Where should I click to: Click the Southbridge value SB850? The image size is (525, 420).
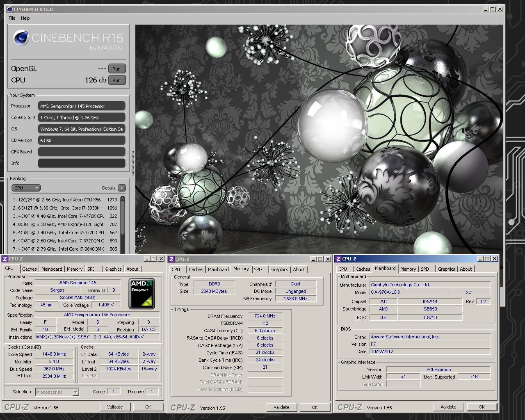pos(430,309)
